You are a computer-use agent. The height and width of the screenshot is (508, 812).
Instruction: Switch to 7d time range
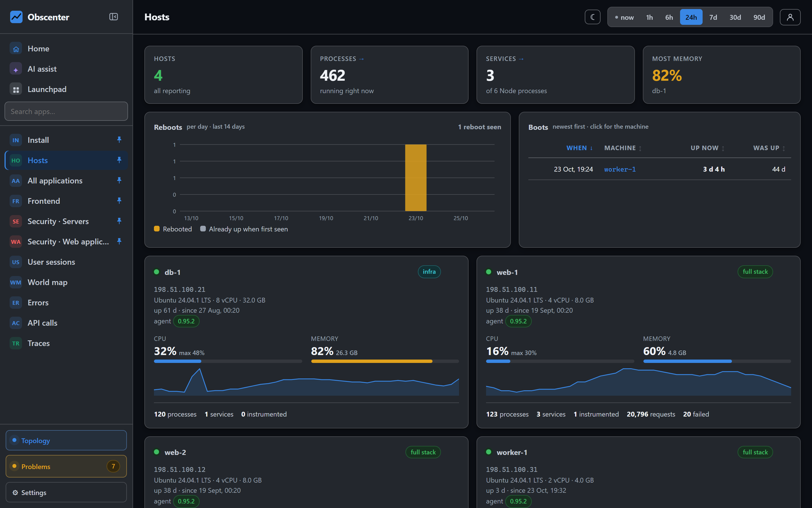[713, 17]
